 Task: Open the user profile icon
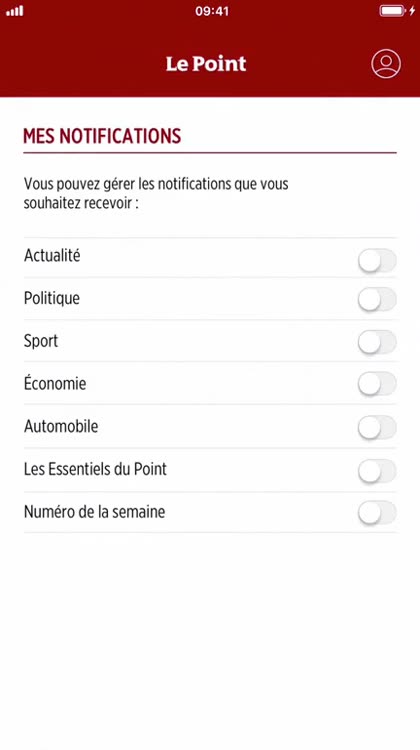pyautogui.click(x=386, y=64)
